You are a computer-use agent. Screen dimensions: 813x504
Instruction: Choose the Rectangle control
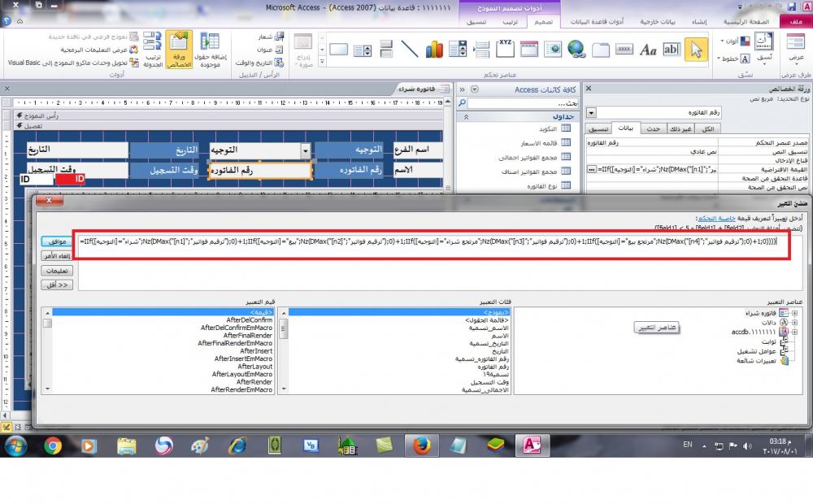338,50
